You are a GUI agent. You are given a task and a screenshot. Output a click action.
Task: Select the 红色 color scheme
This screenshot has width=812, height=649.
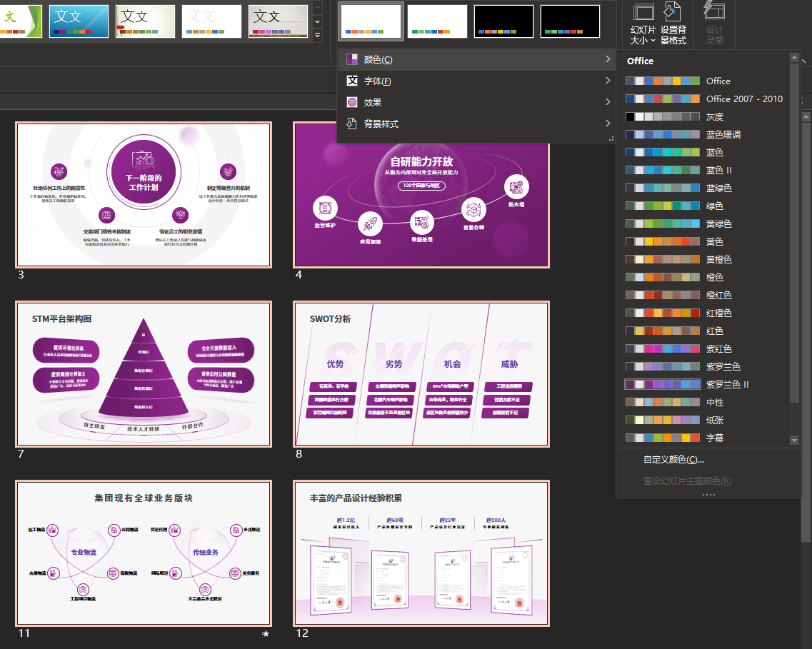(x=703, y=331)
